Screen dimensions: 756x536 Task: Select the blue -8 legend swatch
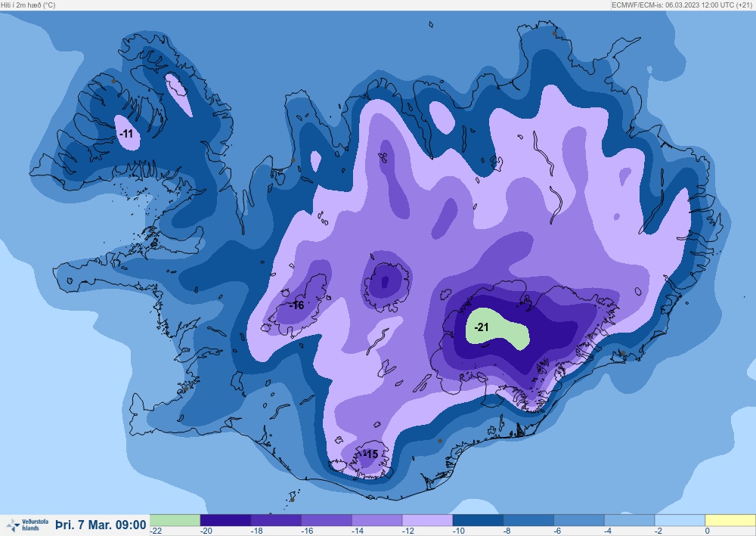529,520
